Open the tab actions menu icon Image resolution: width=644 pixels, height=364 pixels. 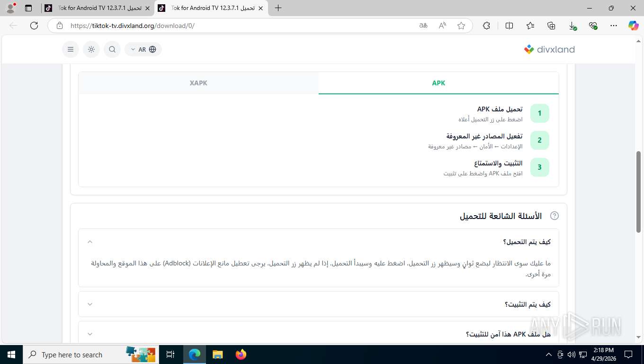tap(28, 8)
